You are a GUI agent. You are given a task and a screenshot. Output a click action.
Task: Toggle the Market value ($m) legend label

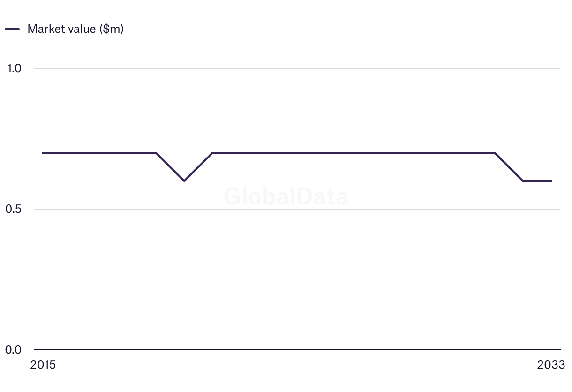75,29
